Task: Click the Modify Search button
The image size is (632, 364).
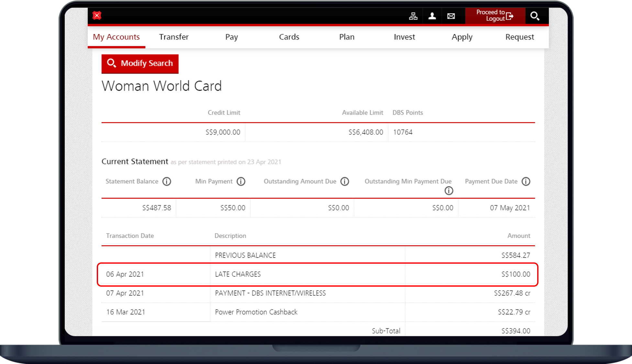Action: tap(140, 63)
